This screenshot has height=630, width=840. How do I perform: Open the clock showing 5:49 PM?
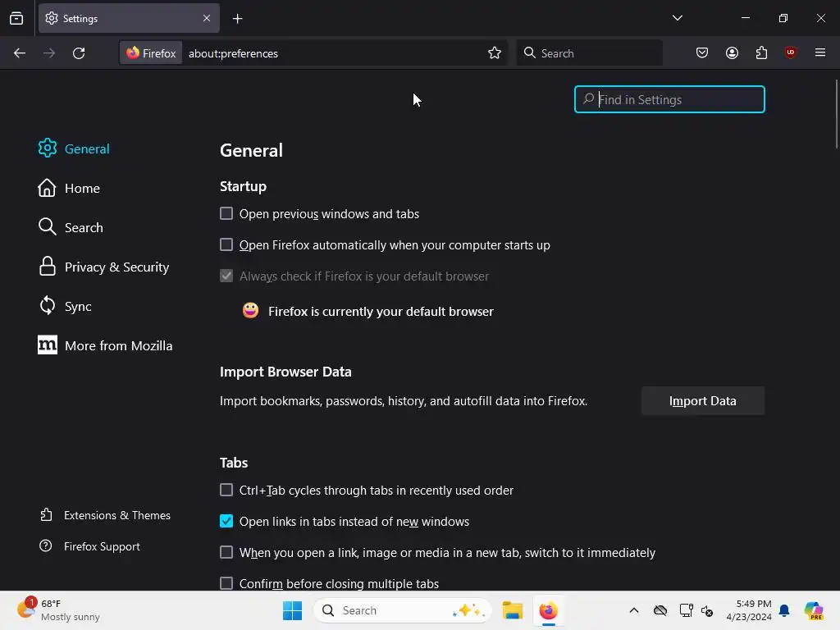[x=748, y=610]
